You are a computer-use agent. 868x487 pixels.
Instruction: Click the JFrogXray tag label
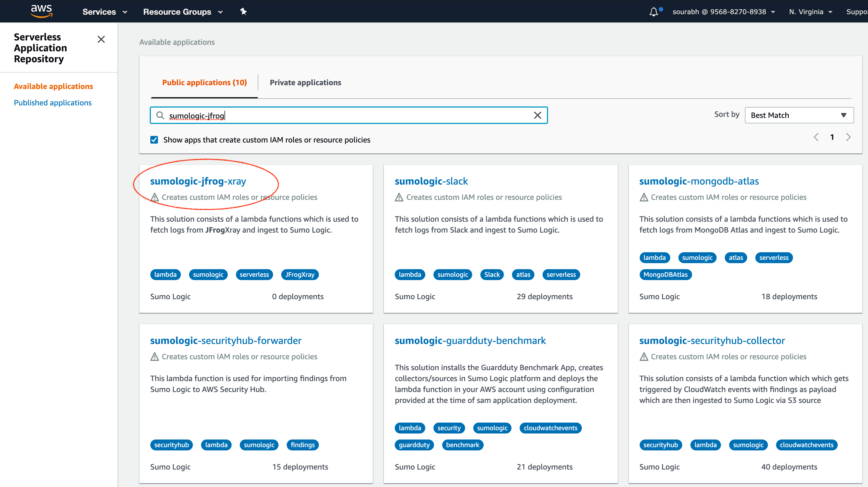tap(300, 275)
